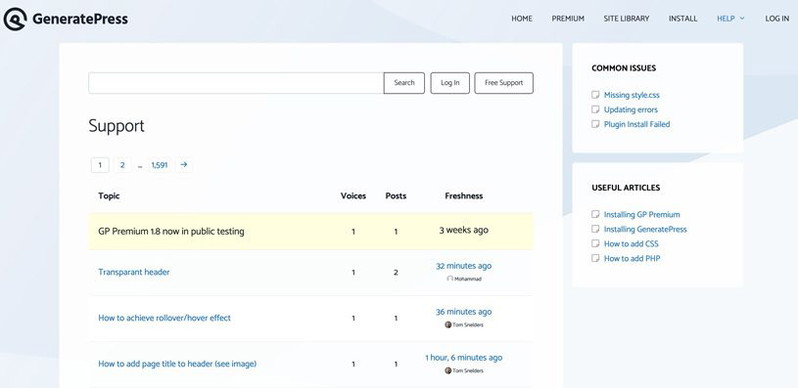Click the Mohammad author name
The height and width of the screenshot is (388, 798).
click(468, 279)
